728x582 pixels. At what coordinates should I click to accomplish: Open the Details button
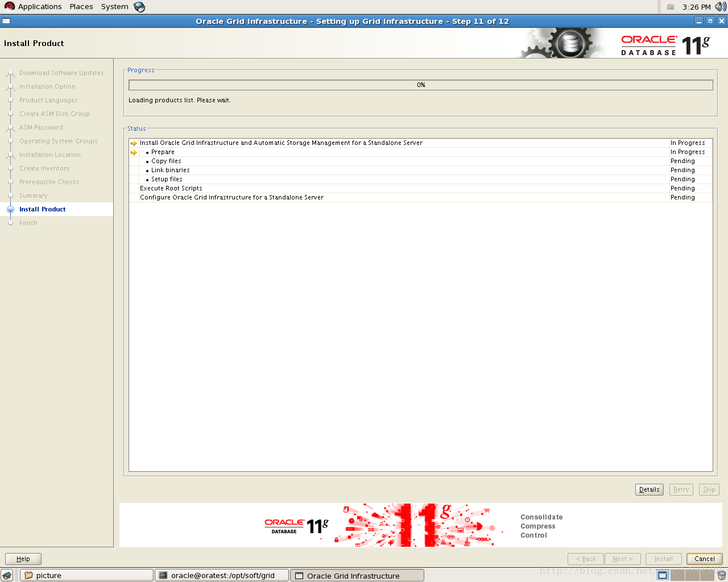650,489
